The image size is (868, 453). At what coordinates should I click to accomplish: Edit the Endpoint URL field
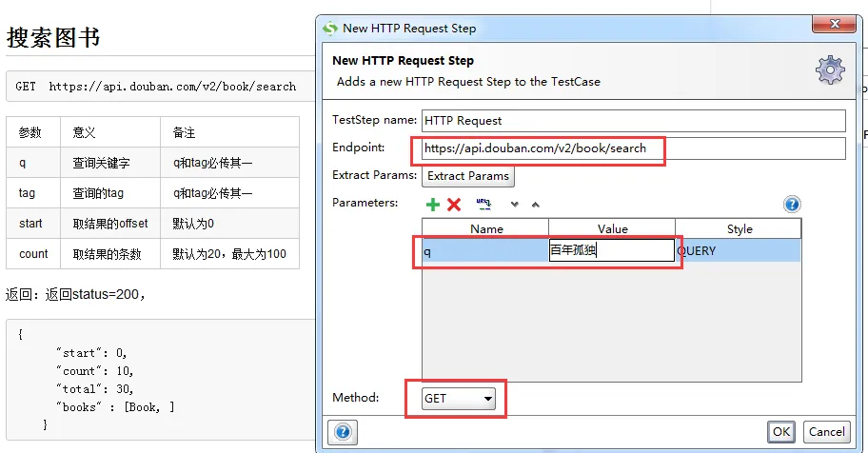(x=633, y=148)
